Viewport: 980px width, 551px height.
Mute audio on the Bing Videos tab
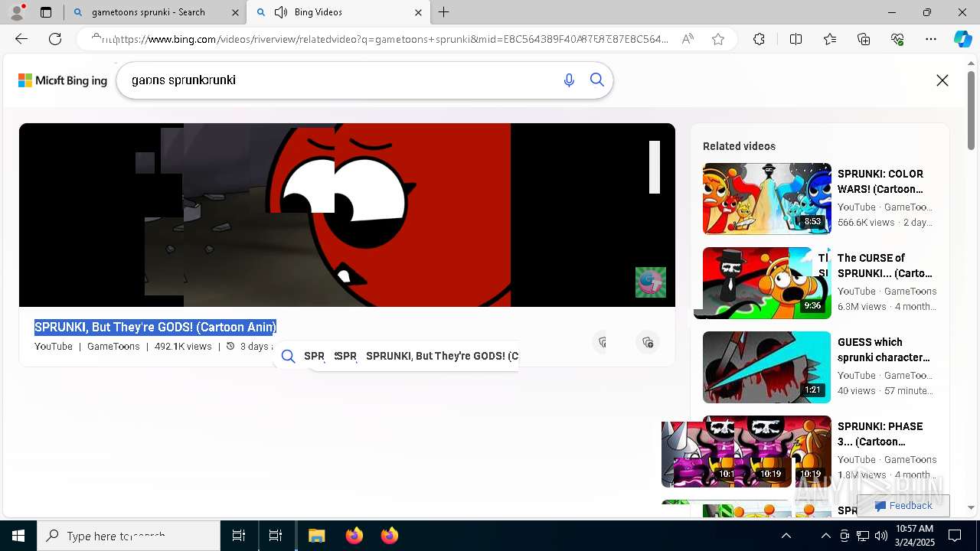281,12
